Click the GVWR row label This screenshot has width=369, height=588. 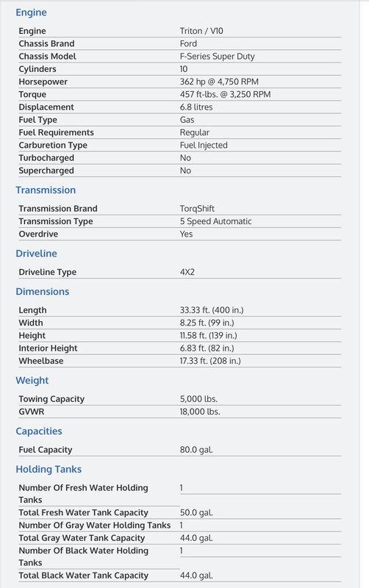click(32, 412)
